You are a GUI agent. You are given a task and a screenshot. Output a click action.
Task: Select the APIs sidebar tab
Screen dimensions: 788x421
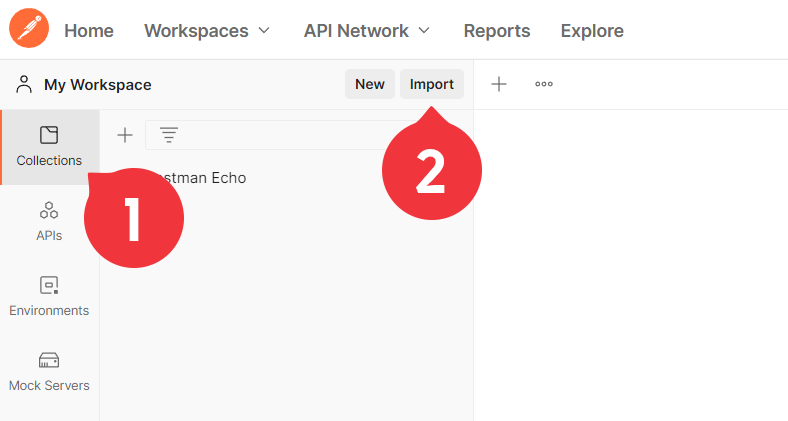49,222
